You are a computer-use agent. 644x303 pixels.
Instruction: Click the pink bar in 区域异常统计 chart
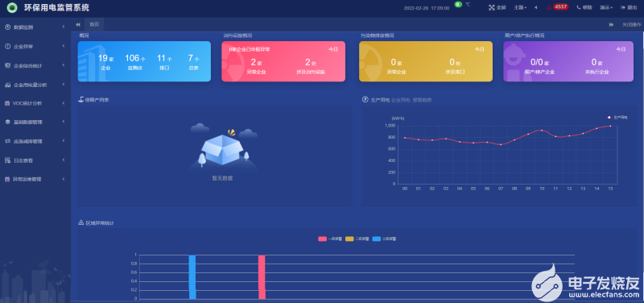(262, 277)
